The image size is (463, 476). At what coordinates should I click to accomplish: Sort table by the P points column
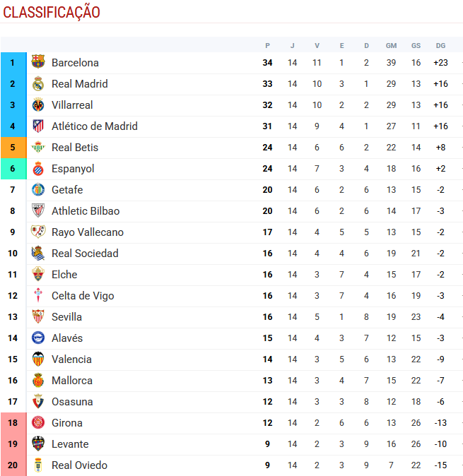[x=267, y=45]
